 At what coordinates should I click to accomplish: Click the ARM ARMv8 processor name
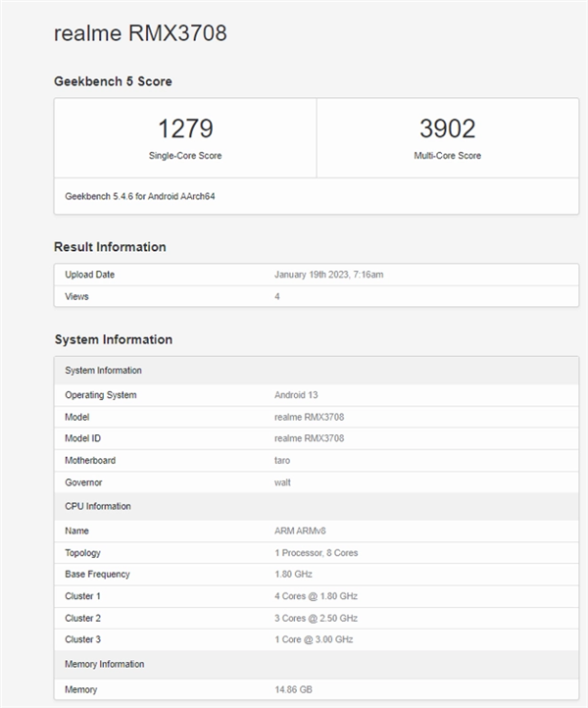303,531
